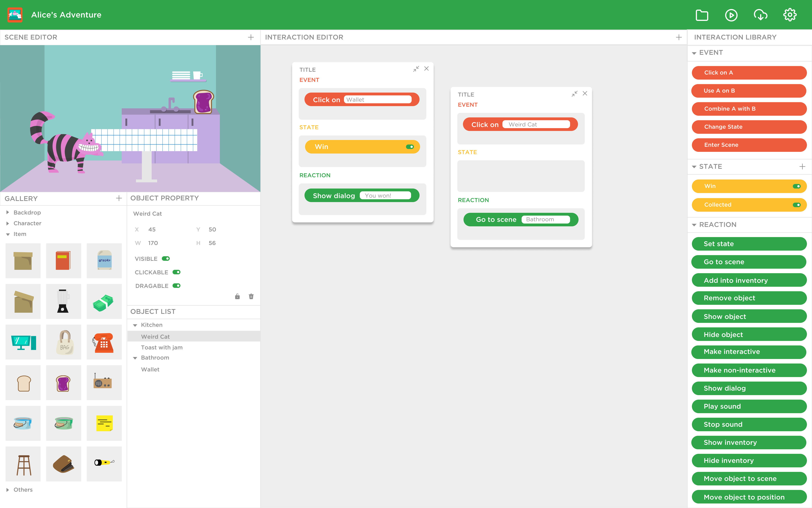The height and width of the screenshot is (508, 812).
Task: Toggle the VISIBLE switch
Action: pyautogui.click(x=166, y=259)
